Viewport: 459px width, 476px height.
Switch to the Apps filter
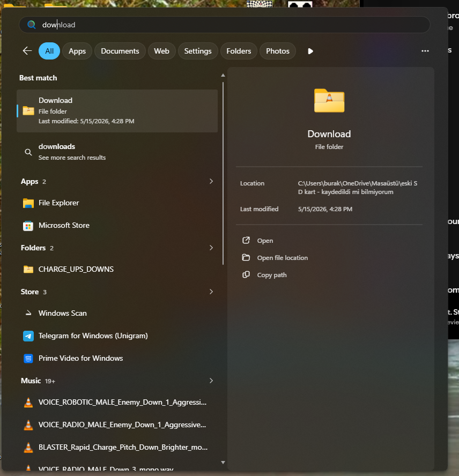tap(77, 51)
